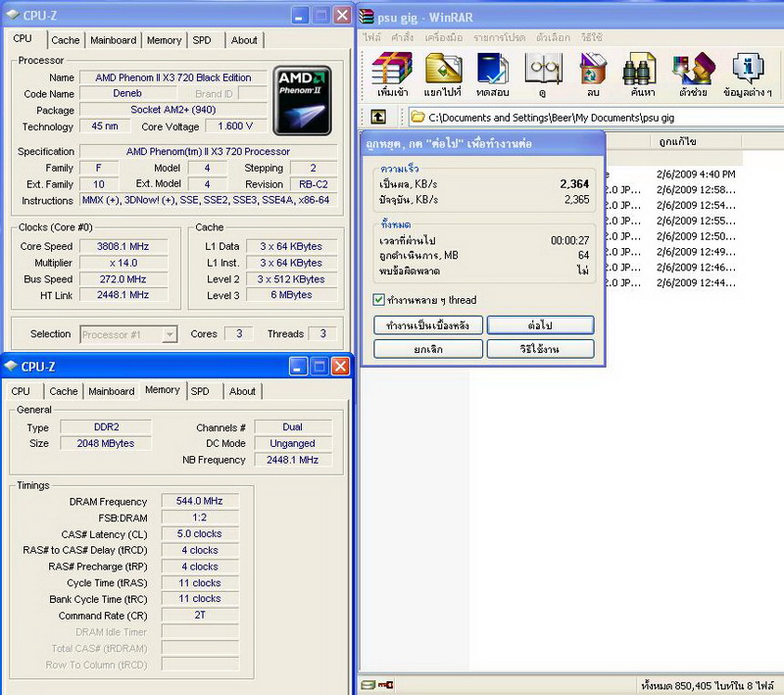This screenshot has height=695, width=784.
Task: Click the drive icon in WinRAR status bar
Action: pos(368,685)
